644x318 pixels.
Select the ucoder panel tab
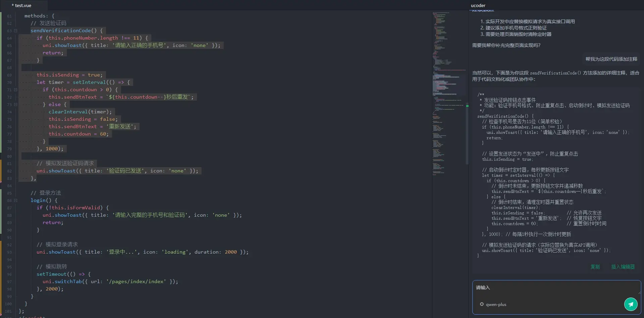click(478, 5)
